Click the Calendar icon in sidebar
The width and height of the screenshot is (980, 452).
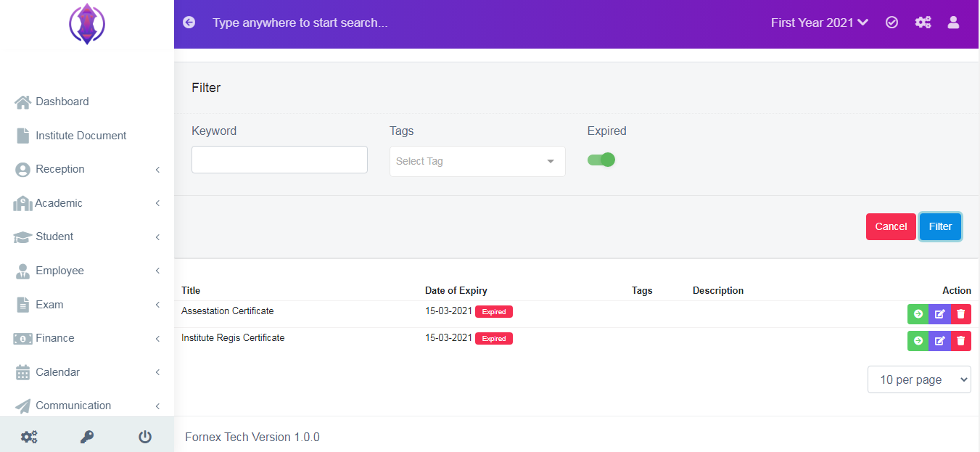pos(23,372)
